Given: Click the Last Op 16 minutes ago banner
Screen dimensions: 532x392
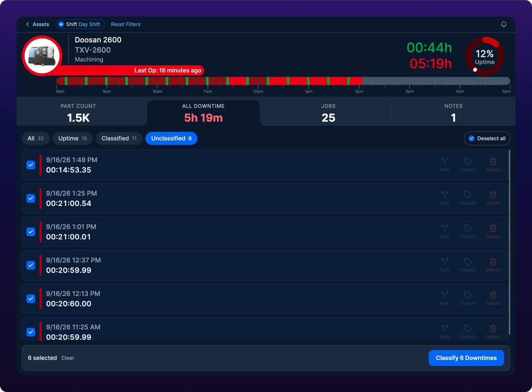Looking at the screenshot, I should [168, 70].
